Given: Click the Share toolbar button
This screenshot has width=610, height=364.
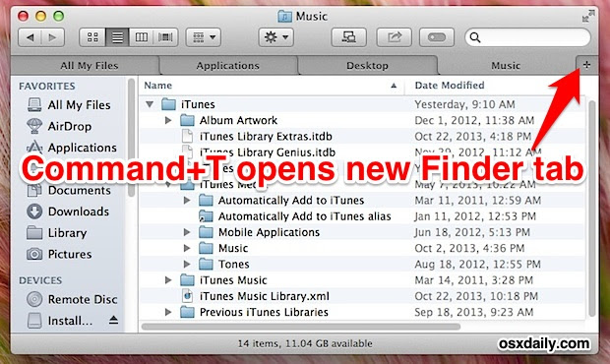Looking at the screenshot, I should (x=395, y=37).
